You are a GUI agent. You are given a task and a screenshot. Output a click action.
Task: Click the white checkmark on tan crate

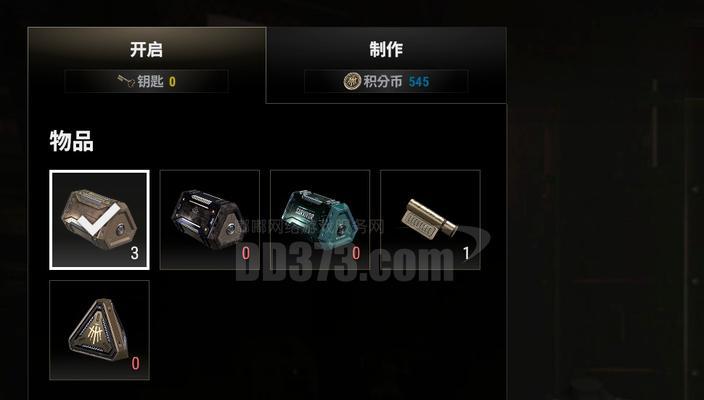[102, 220]
